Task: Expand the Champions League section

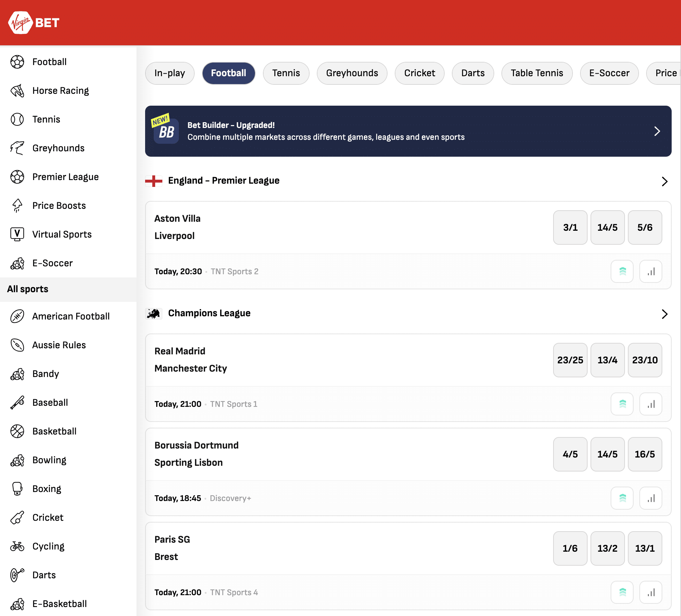Action: pyautogui.click(x=664, y=314)
